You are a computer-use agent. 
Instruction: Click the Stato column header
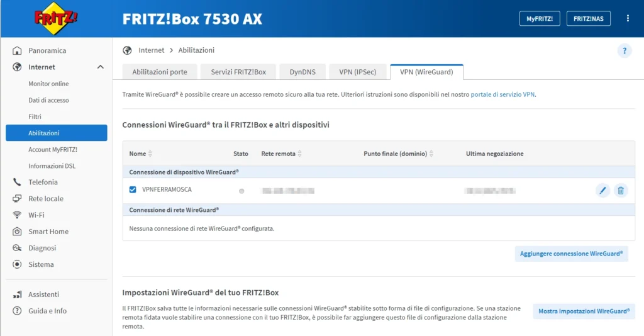click(x=241, y=154)
